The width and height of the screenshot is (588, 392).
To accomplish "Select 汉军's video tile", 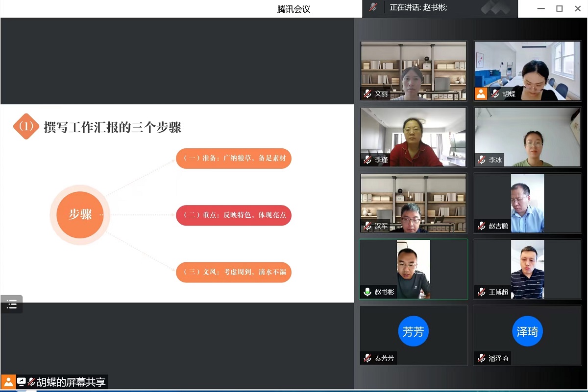I will [x=414, y=203].
